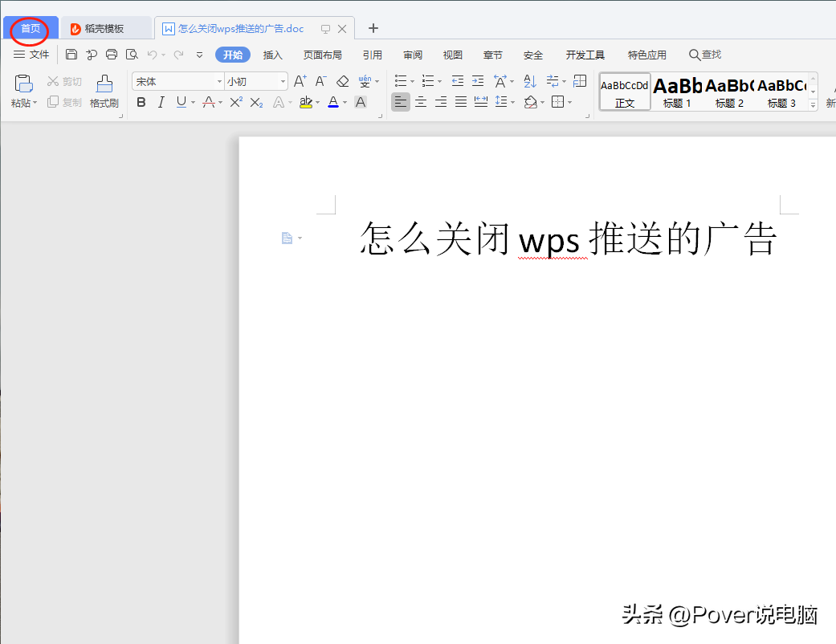Switch to the 首页 home tab
This screenshot has width=836, height=644.
point(31,28)
